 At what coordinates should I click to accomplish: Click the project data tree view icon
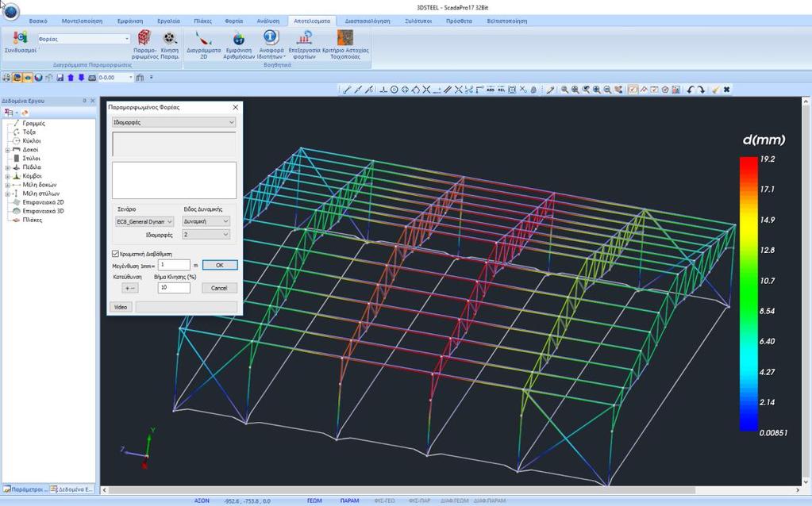click(x=9, y=113)
